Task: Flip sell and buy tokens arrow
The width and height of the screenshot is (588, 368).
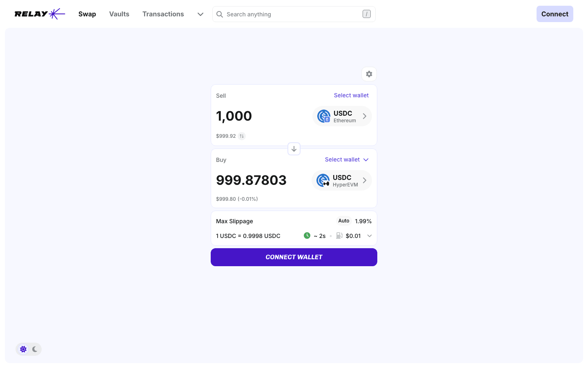Action: pos(294,149)
